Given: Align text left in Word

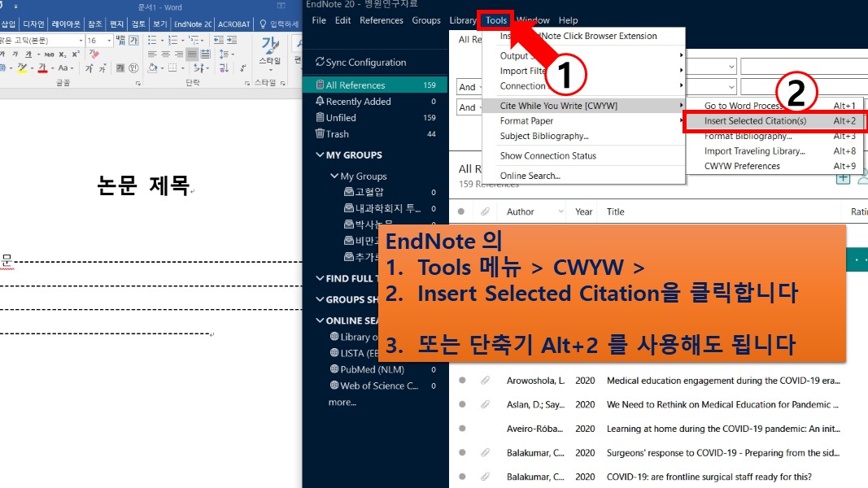Looking at the screenshot, I should pos(152,54).
